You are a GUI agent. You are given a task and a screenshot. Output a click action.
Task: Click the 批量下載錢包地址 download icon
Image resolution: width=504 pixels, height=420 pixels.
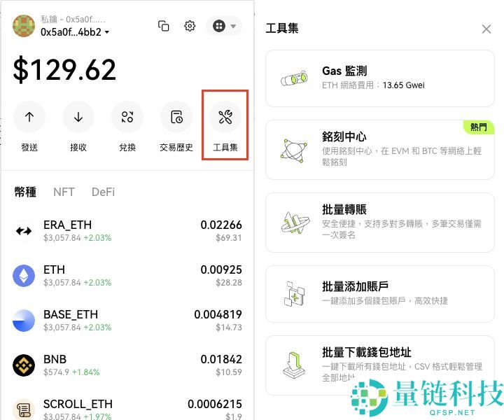coord(294,365)
